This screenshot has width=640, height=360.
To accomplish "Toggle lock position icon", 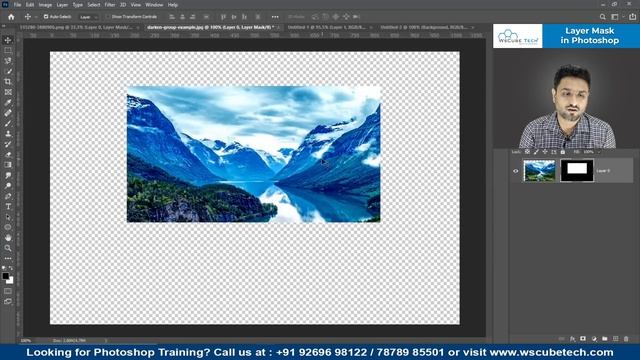I will click(x=545, y=152).
